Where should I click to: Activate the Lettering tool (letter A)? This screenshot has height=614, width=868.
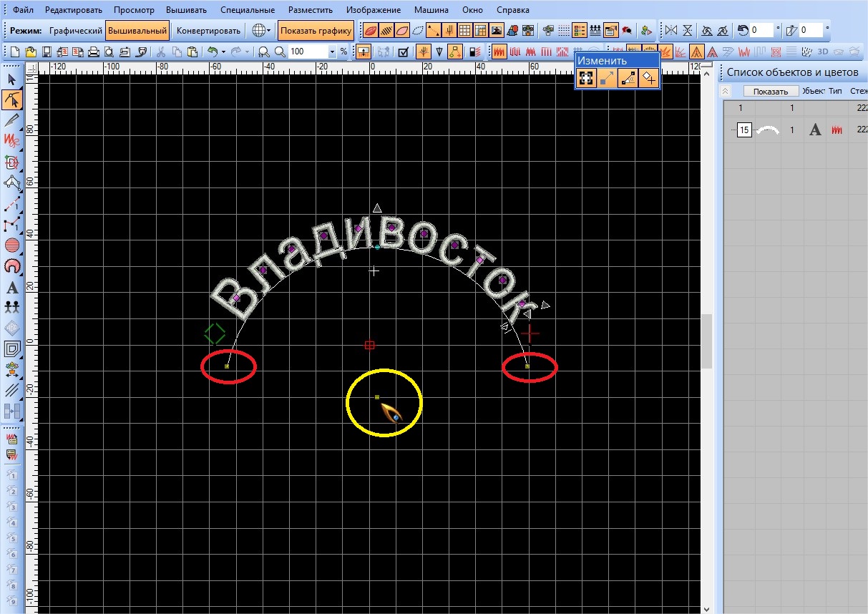click(x=11, y=288)
